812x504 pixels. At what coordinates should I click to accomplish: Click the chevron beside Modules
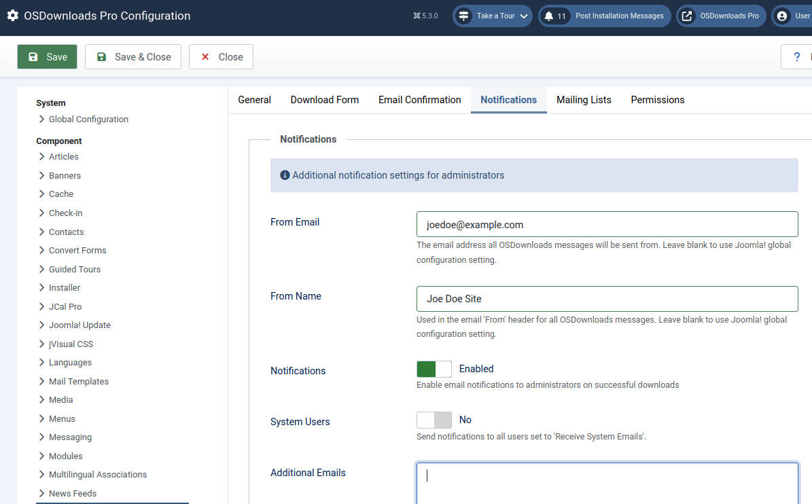(41, 456)
